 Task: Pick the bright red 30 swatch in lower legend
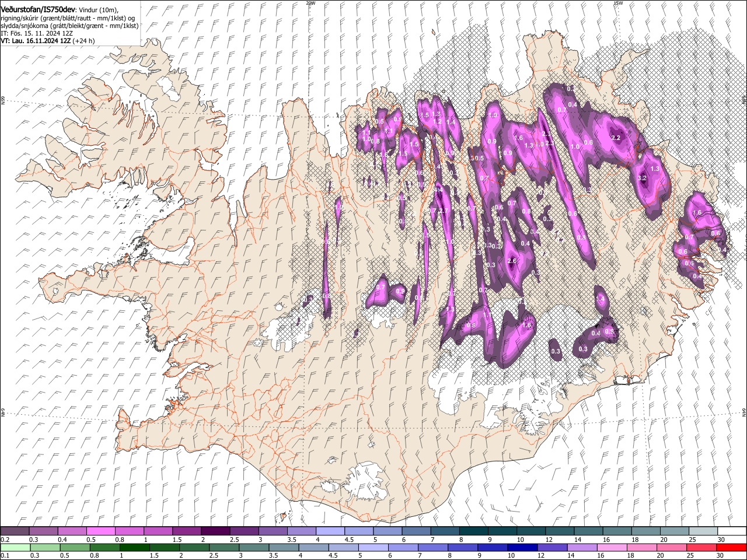point(731,547)
